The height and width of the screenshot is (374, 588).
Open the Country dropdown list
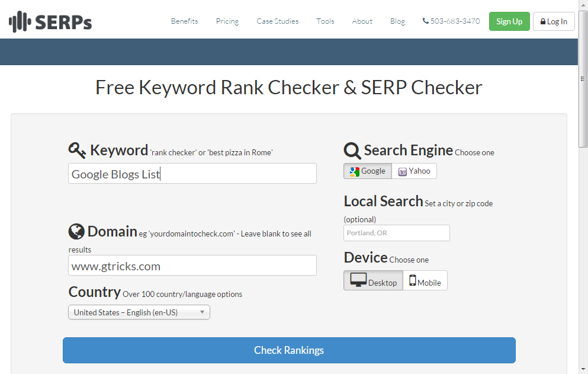[x=139, y=312]
